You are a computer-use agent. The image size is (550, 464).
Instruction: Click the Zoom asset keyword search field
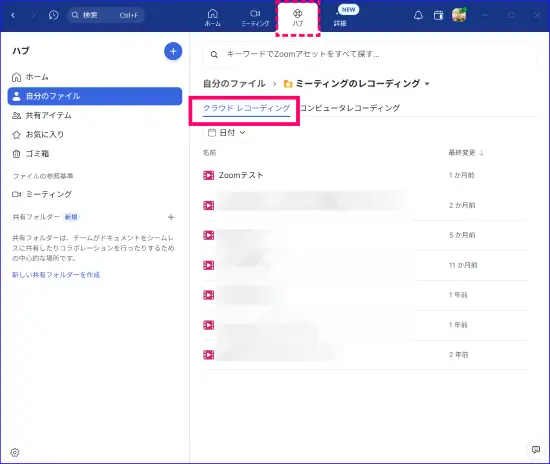(370, 54)
